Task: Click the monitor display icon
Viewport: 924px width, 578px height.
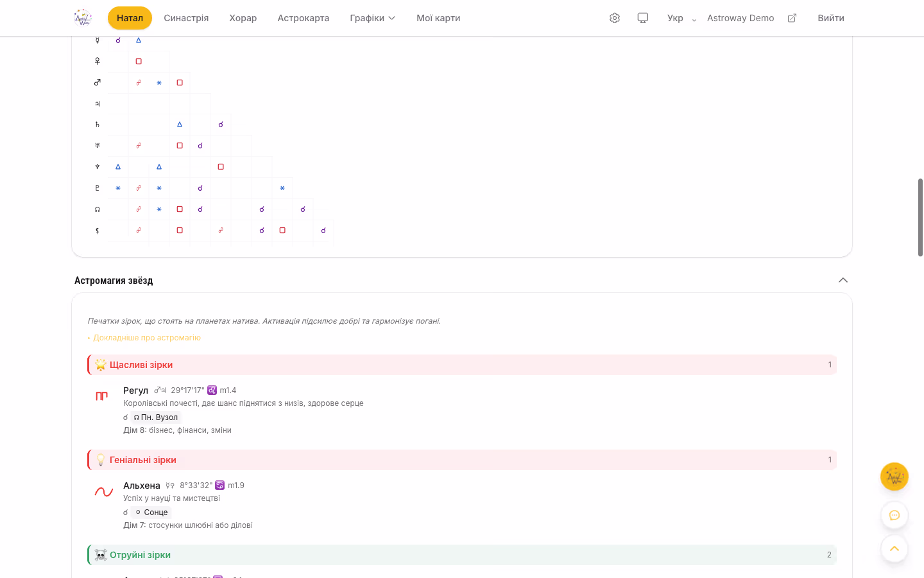Action: [x=642, y=18]
